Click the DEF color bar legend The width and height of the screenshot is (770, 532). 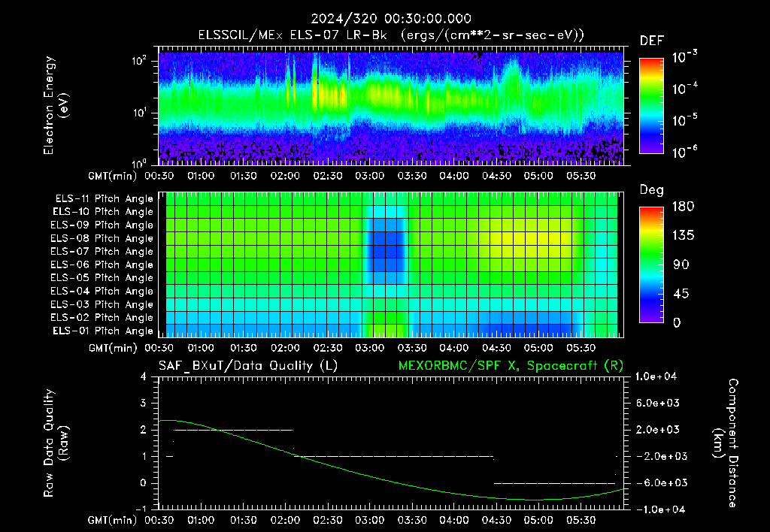click(x=651, y=105)
